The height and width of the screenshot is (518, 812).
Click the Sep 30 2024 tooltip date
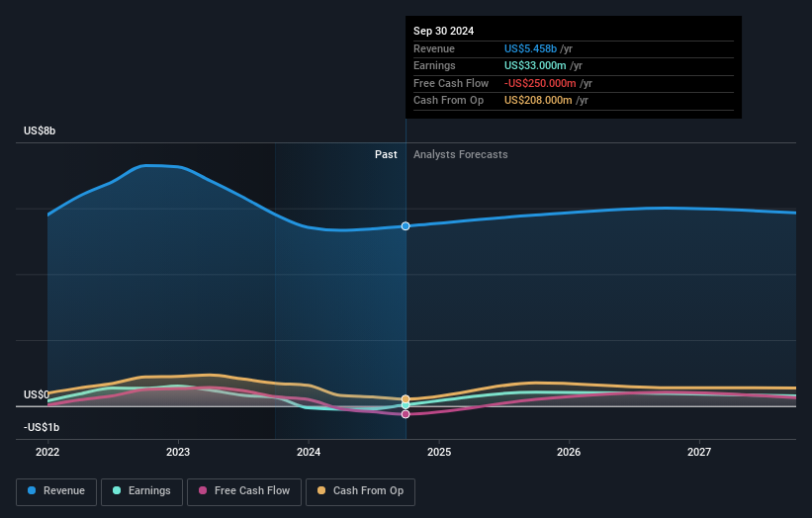click(443, 31)
